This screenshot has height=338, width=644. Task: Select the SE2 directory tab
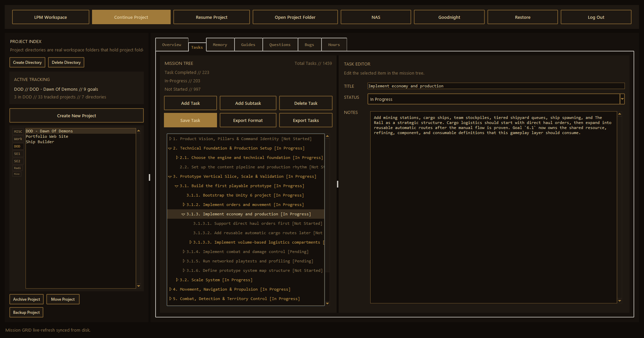(x=17, y=161)
